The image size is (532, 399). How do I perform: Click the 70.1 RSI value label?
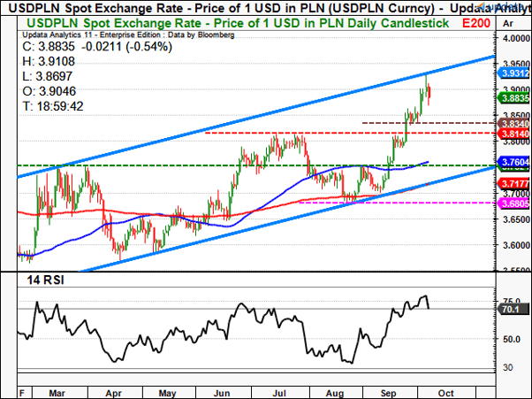pos(513,310)
